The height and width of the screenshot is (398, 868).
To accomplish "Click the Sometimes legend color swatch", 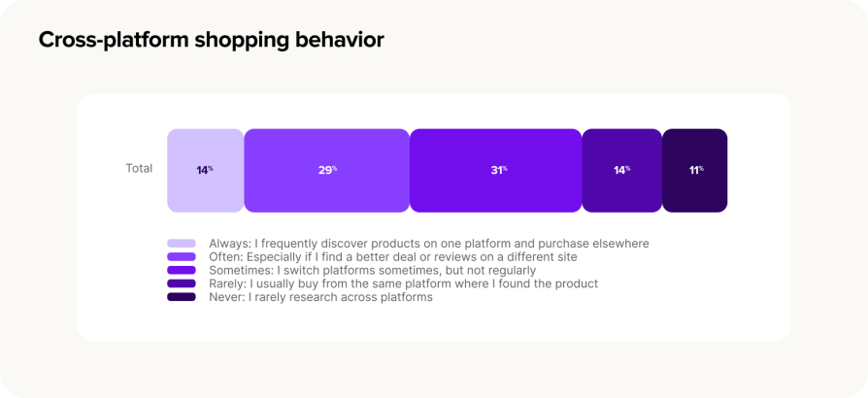I will click(182, 270).
